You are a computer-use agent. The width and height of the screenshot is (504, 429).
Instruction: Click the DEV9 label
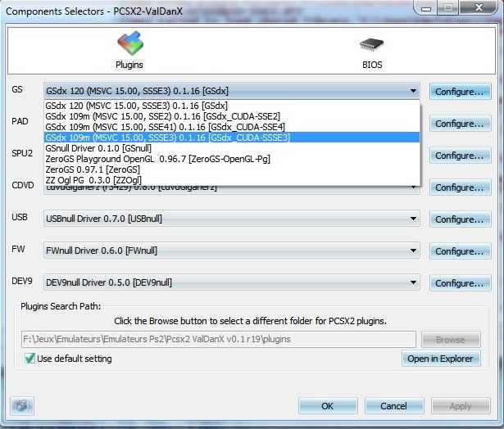[x=22, y=281]
